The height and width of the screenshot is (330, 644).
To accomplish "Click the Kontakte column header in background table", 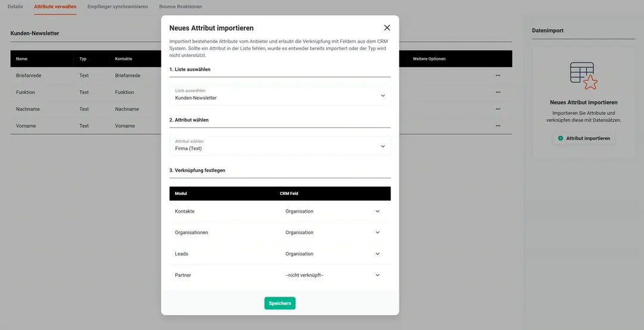I will [123, 59].
